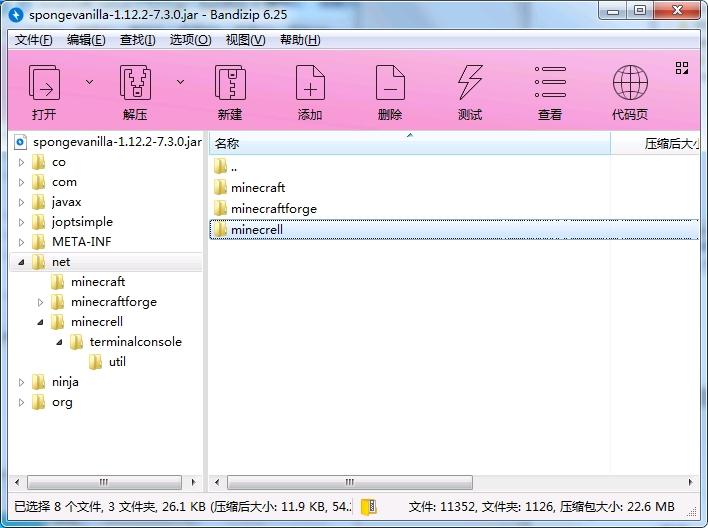
Task: Sort by the 压缩后大小 column header
Action: (655, 144)
